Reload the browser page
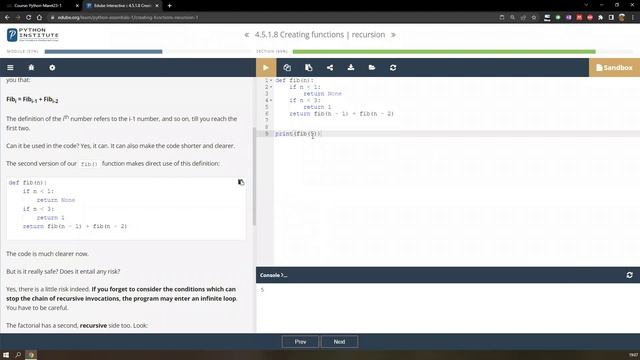 pyautogui.click(x=29, y=18)
